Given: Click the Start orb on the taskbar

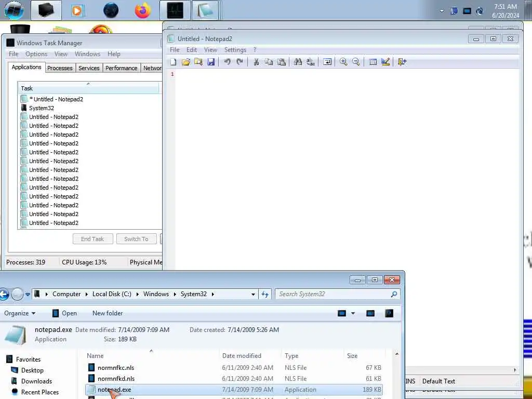Looking at the screenshot, I should coord(14,10).
